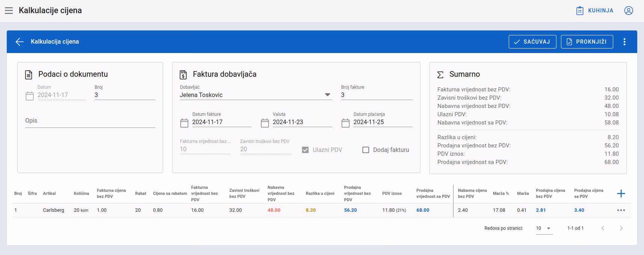The image size is (644, 255).
Task: Enable the Dodaj fakturu checkbox
Action: pos(366,150)
